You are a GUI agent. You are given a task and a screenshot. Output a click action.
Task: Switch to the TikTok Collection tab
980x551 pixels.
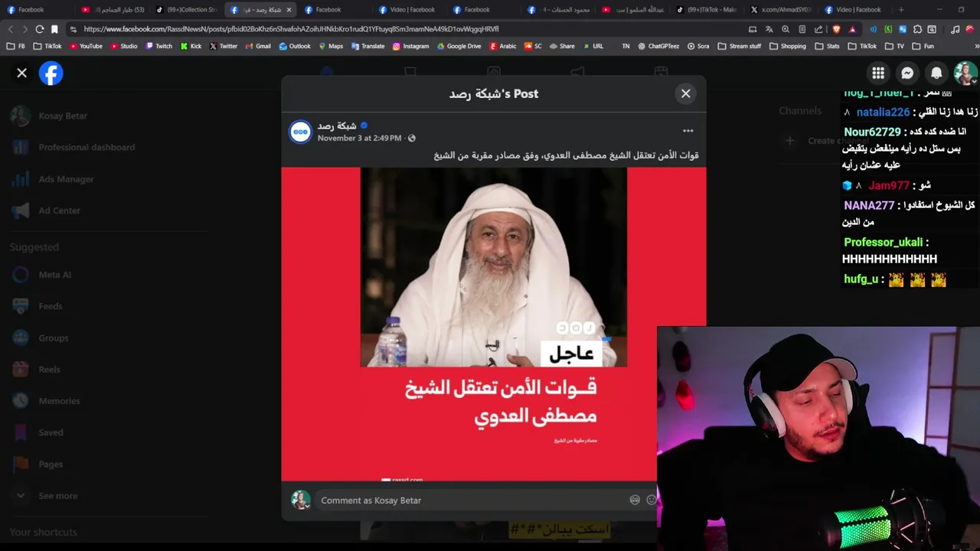pyautogui.click(x=187, y=10)
